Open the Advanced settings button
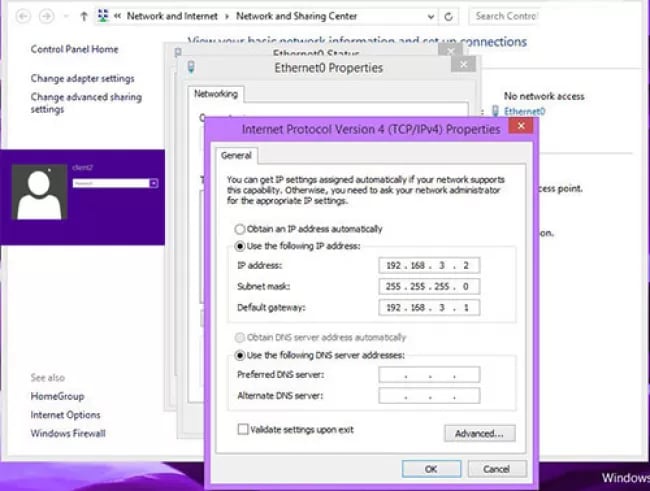Screen dimensions: 650x491 (480, 433)
